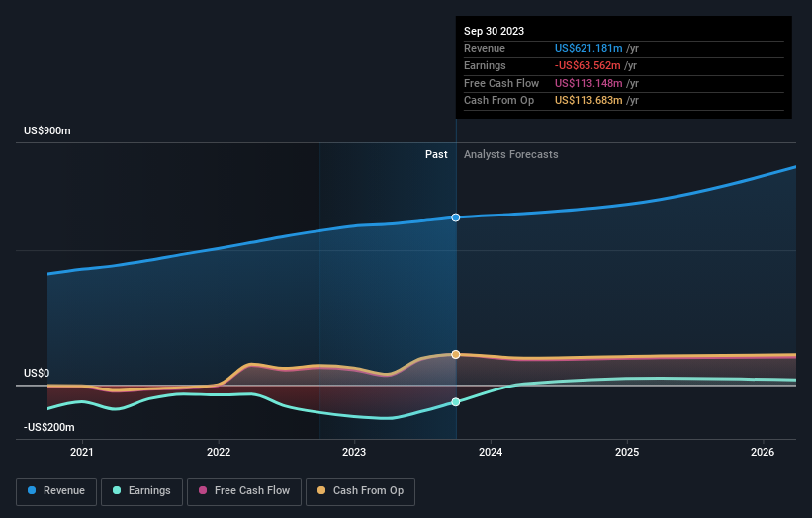Select the Cash From Op marker at Sep 2023
This screenshot has height=518, width=812.
point(456,355)
